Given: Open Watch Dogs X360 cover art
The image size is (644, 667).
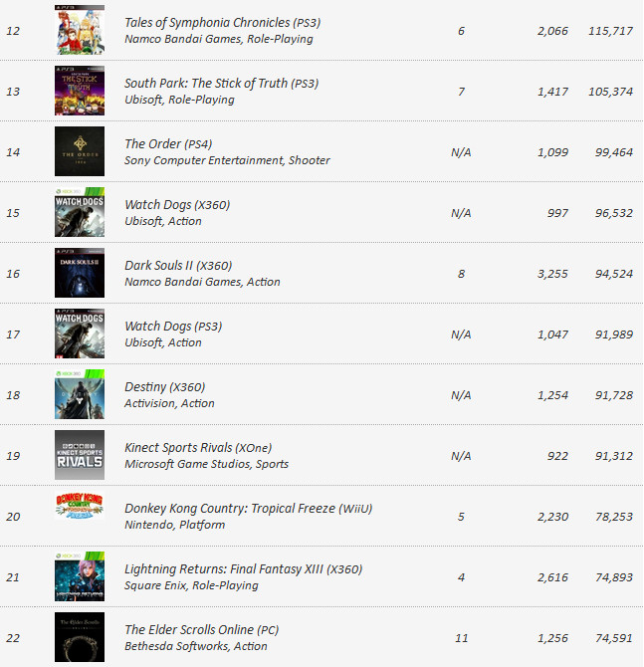Looking at the screenshot, I should coord(80,212).
